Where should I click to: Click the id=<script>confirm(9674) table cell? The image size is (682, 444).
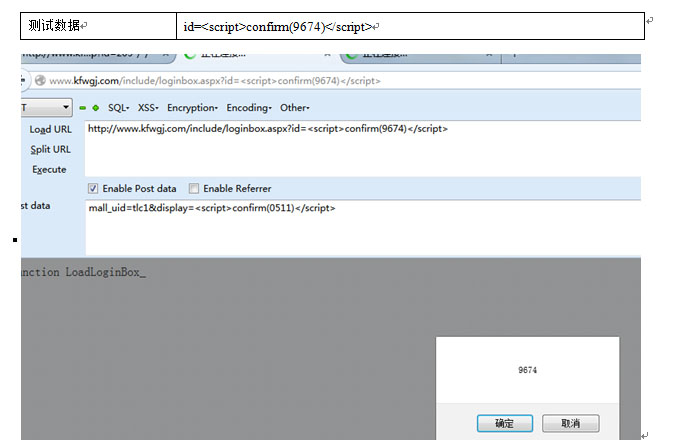410,26
